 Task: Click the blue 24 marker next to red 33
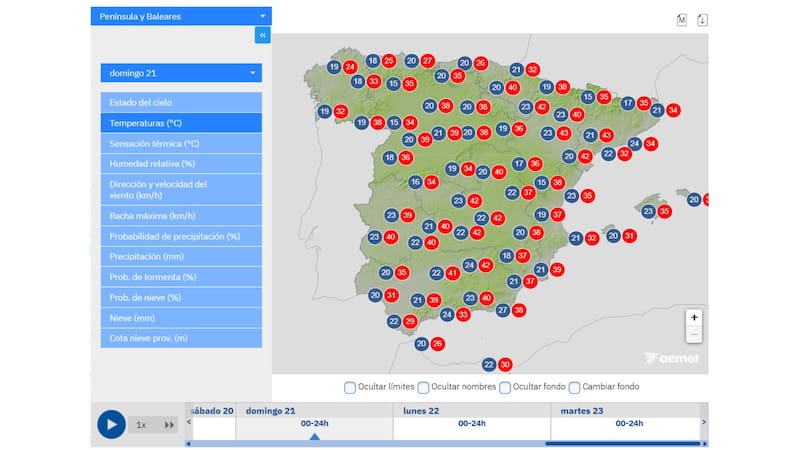(447, 314)
